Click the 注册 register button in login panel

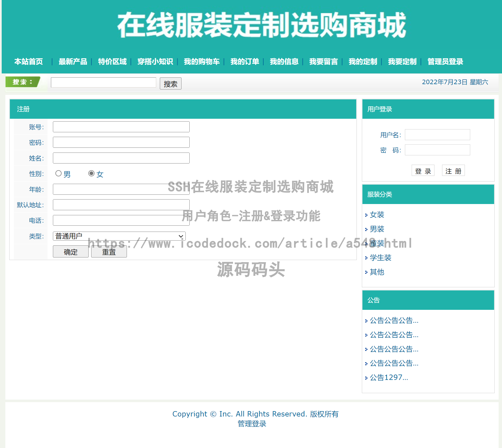(x=453, y=170)
